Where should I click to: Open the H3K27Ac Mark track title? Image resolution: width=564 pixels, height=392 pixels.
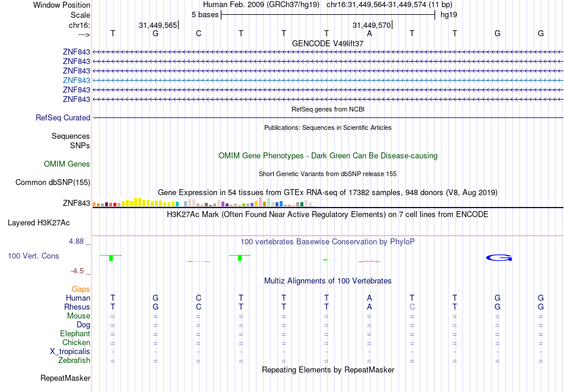coord(328,215)
